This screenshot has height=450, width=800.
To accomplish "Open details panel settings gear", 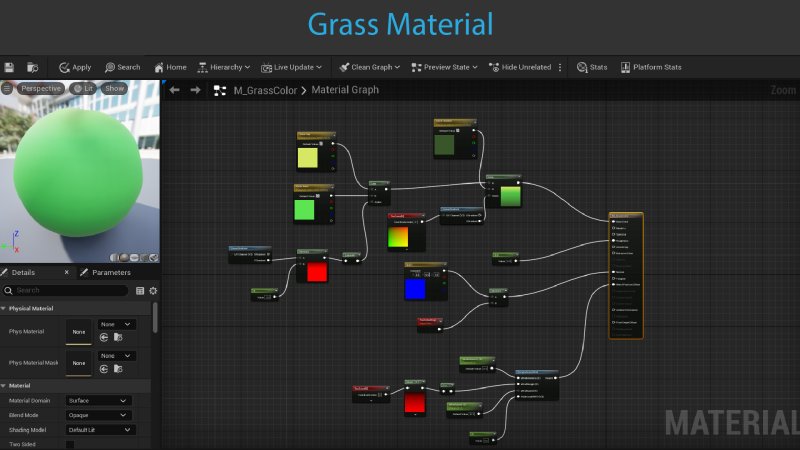I will pos(153,290).
